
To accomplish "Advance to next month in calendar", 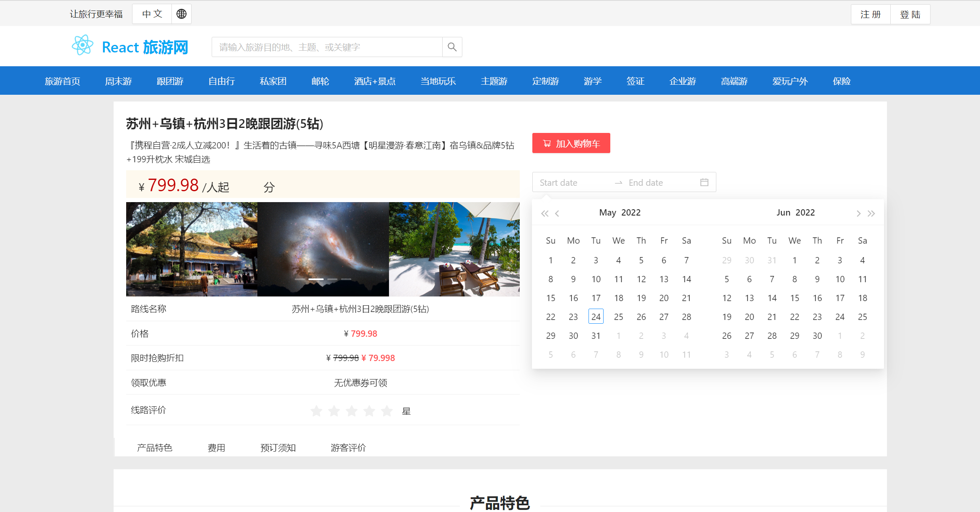I will point(858,213).
